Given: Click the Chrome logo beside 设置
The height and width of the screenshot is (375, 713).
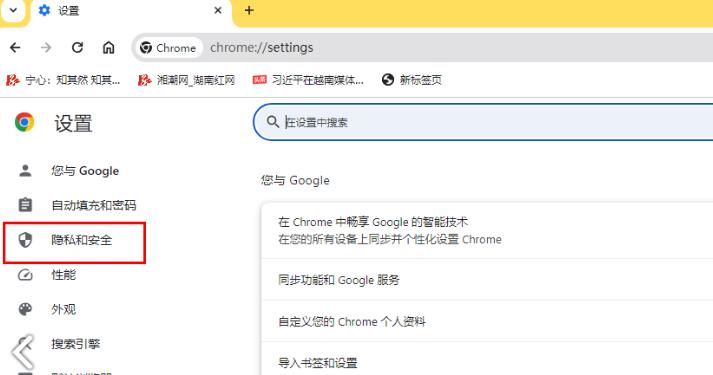Looking at the screenshot, I should coord(24,122).
